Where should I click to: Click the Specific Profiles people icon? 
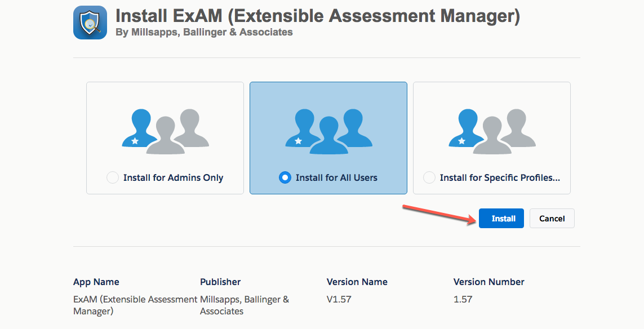coord(492,131)
